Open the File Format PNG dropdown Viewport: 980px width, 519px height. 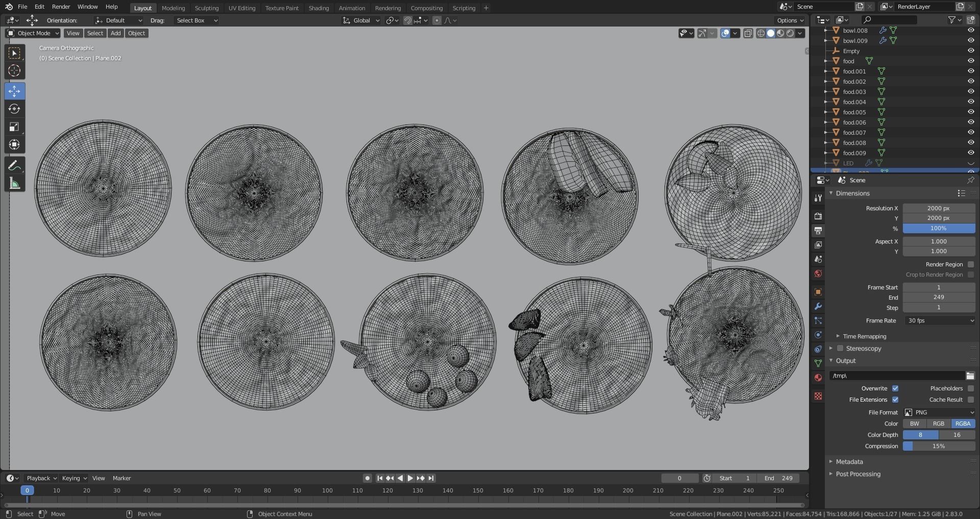point(939,412)
